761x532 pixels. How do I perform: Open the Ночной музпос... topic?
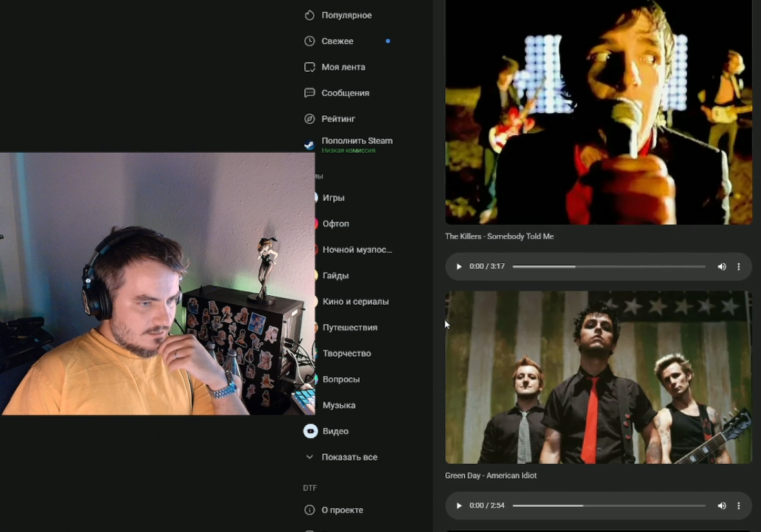click(x=357, y=250)
